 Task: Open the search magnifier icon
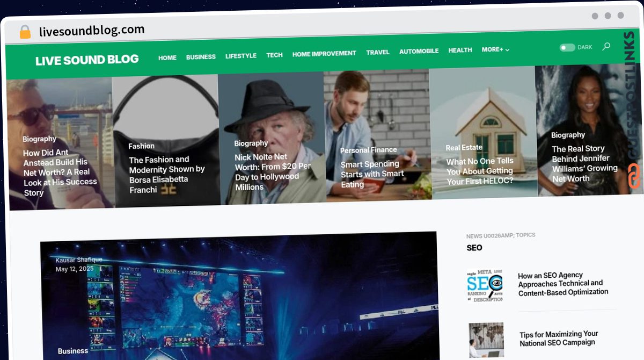tap(606, 47)
